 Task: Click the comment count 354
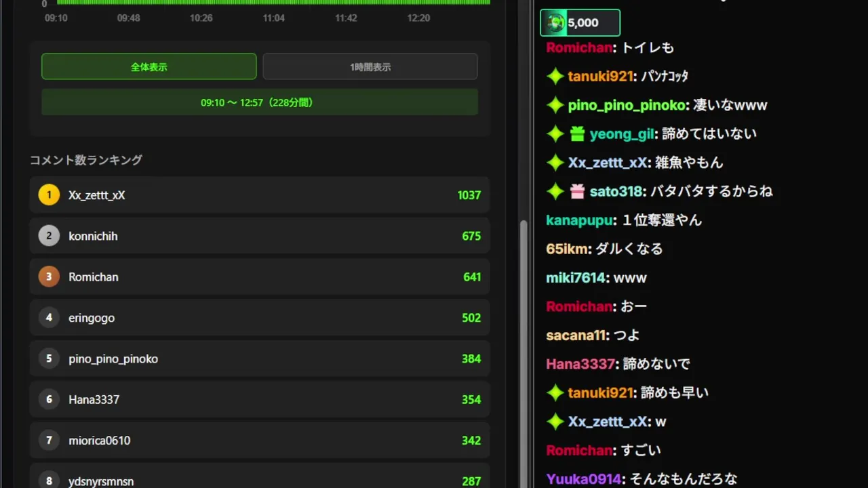click(x=471, y=400)
